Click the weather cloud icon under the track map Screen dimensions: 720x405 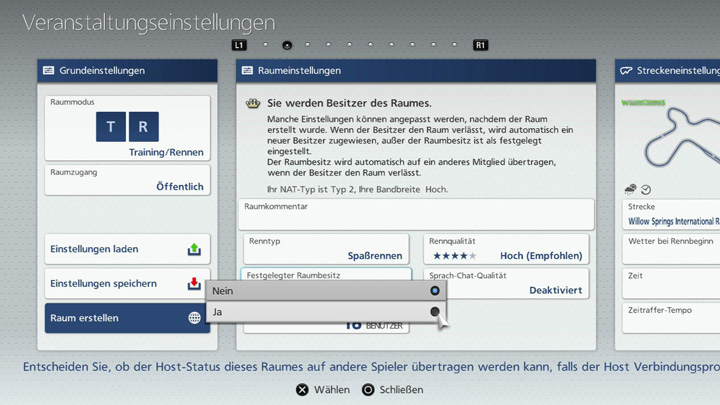[630, 189]
